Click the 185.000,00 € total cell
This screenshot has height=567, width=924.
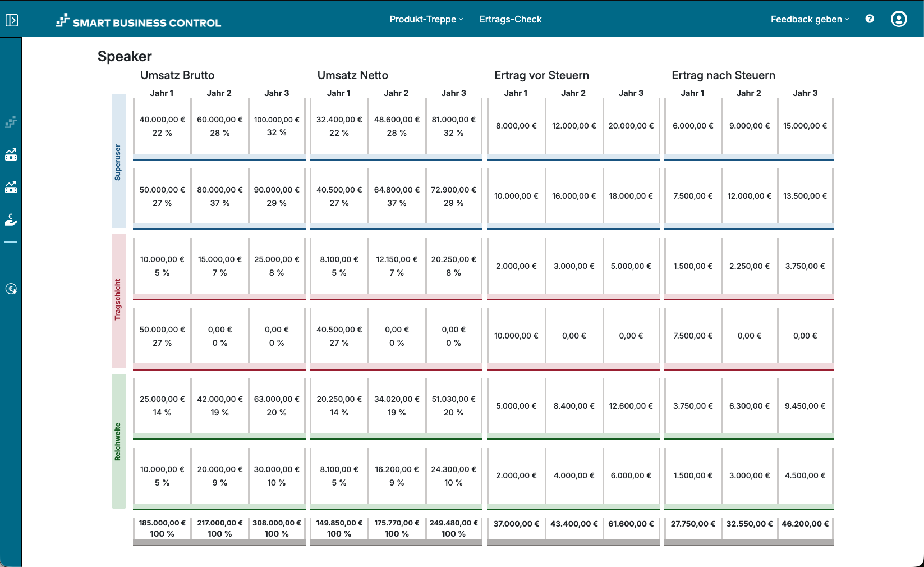point(162,528)
